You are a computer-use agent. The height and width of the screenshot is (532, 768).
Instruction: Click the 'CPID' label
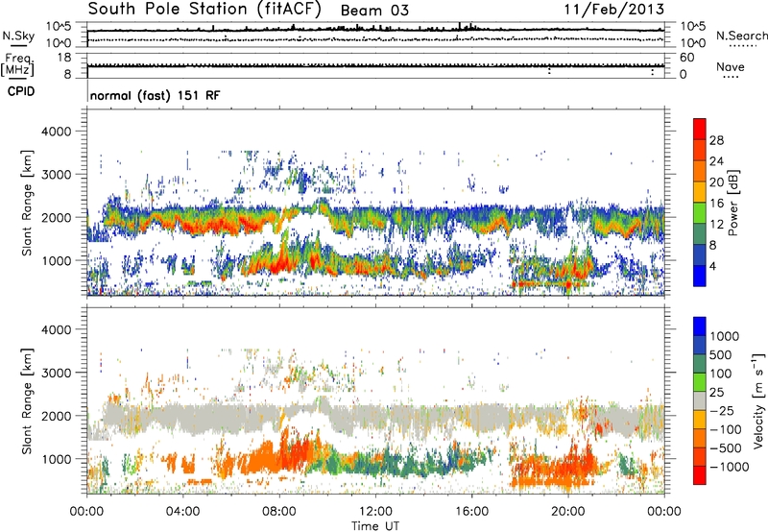point(21,91)
